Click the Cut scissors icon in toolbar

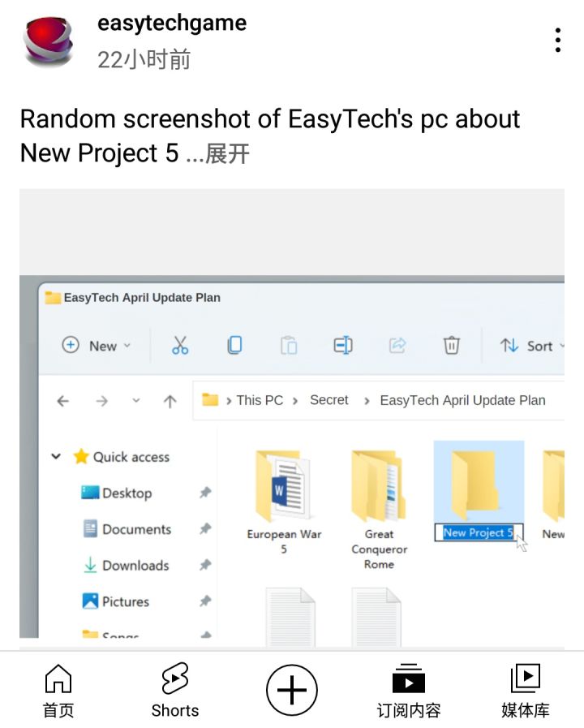click(180, 346)
